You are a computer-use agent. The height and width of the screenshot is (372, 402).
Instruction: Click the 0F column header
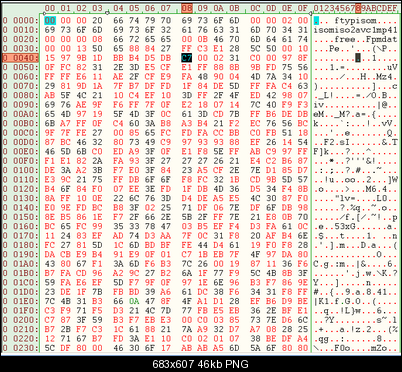point(303,8)
